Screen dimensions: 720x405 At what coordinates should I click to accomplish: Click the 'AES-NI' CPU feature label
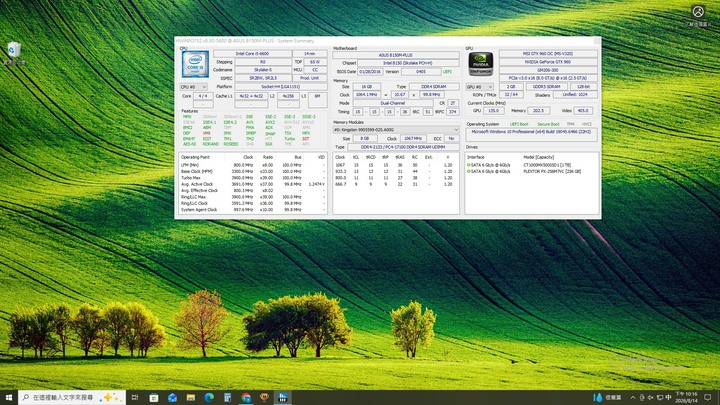(x=189, y=144)
